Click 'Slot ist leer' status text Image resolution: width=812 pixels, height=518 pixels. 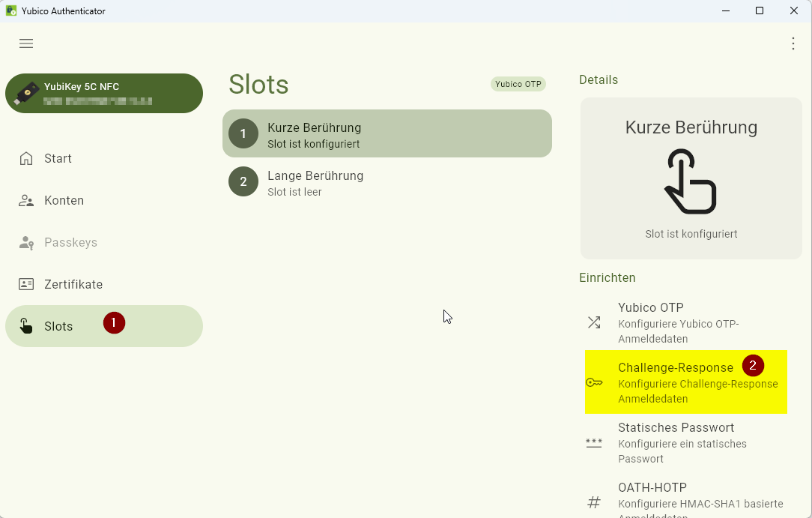click(x=294, y=192)
